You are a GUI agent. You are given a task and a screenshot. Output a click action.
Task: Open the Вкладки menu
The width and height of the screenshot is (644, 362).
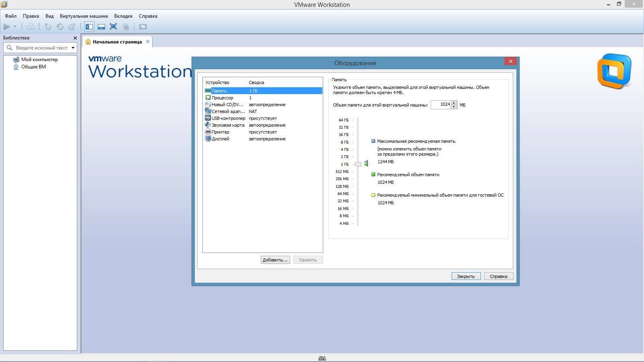123,16
